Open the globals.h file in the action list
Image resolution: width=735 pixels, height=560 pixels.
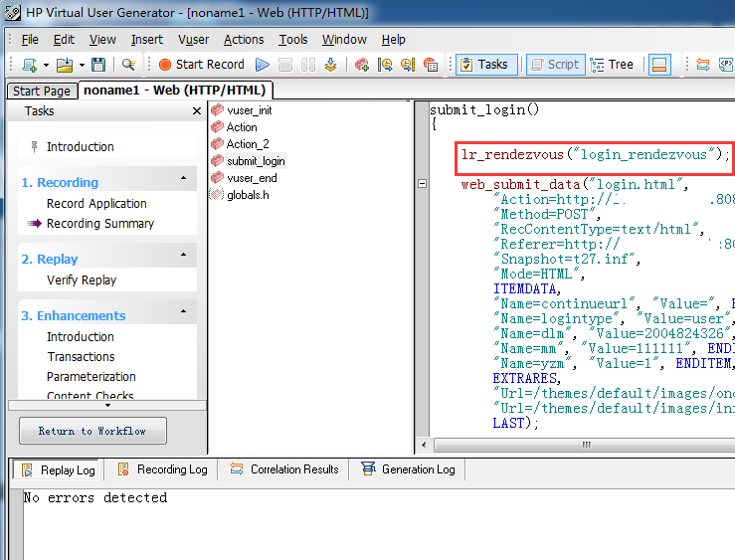[x=248, y=195]
